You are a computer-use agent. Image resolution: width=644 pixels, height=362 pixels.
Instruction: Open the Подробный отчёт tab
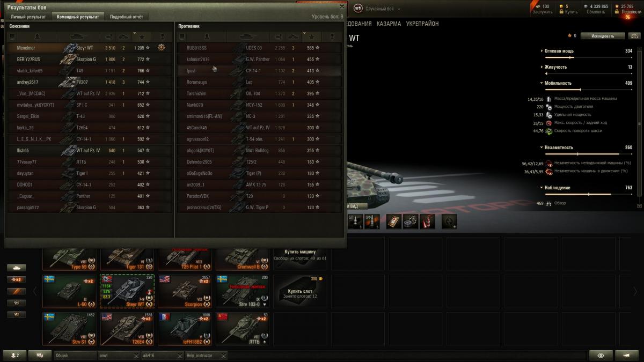pos(126,17)
